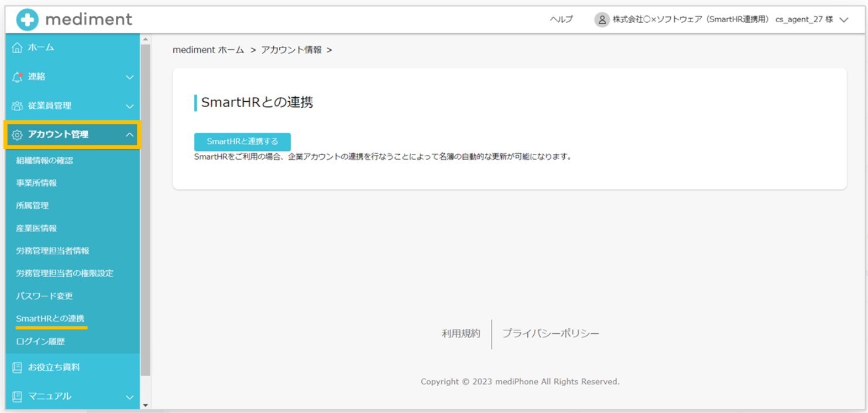Click the Copyright © 2023 mediPhone text
Viewport: 868px width, 413px height.
click(520, 382)
